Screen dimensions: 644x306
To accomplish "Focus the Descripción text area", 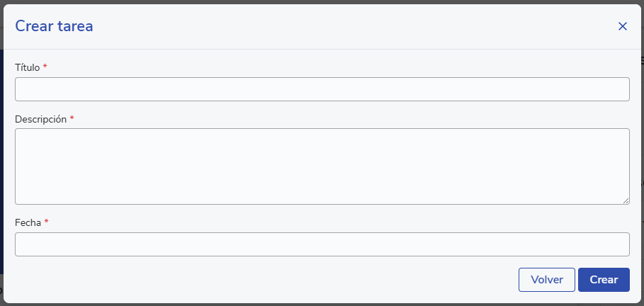I will coord(322,166).
